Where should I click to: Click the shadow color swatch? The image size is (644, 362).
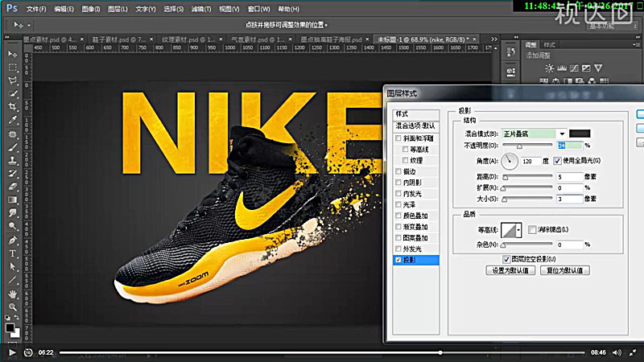(580, 134)
